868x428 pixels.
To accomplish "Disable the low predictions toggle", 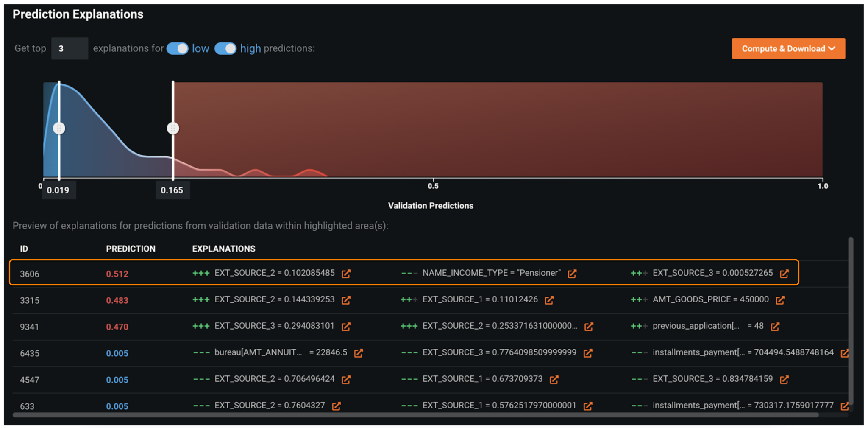I will [177, 48].
